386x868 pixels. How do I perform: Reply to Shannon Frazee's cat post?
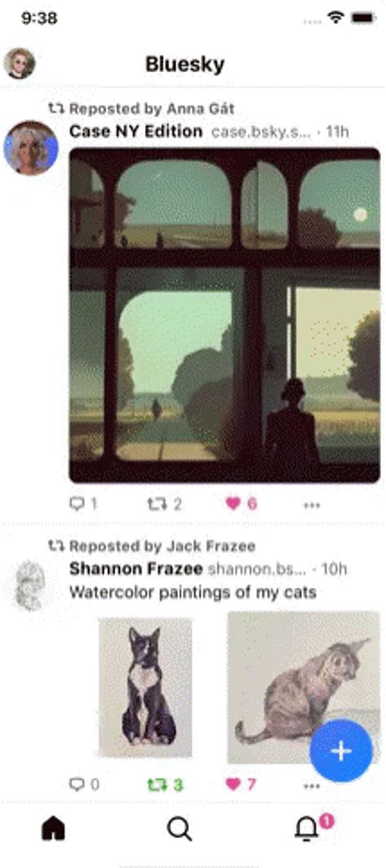tap(84, 784)
